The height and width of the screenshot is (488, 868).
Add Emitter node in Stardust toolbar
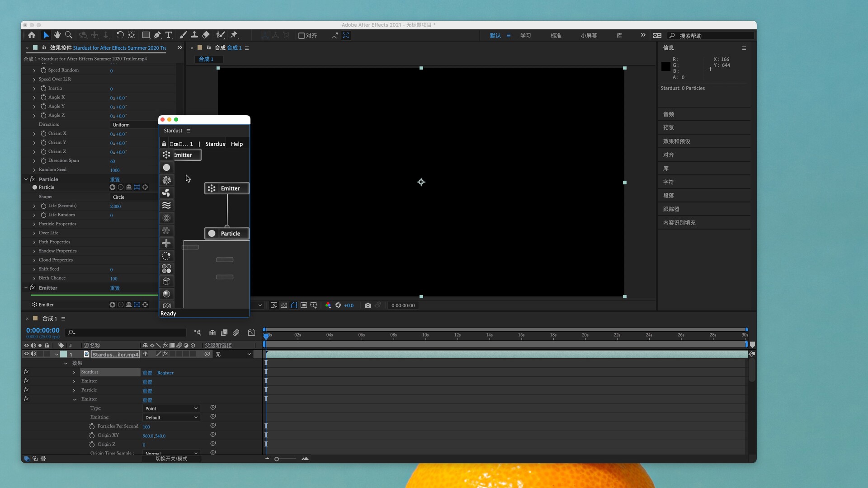click(166, 155)
